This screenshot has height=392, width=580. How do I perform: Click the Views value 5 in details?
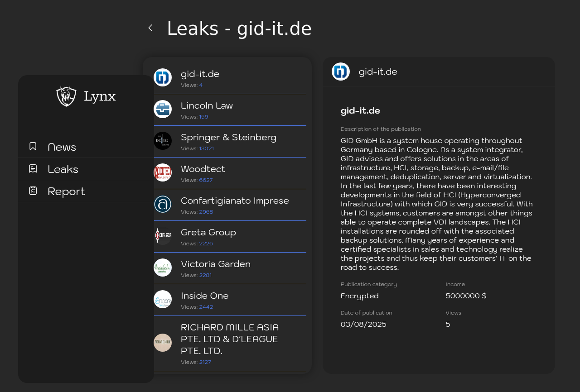click(x=448, y=324)
